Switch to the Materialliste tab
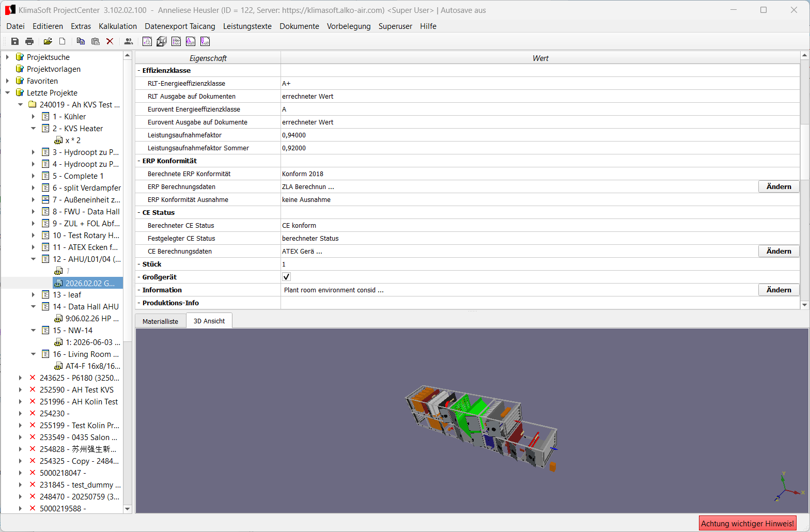 click(160, 321)
